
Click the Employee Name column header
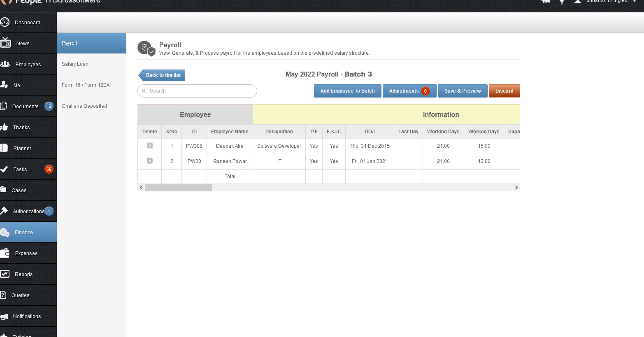click(x=230, y=132)
